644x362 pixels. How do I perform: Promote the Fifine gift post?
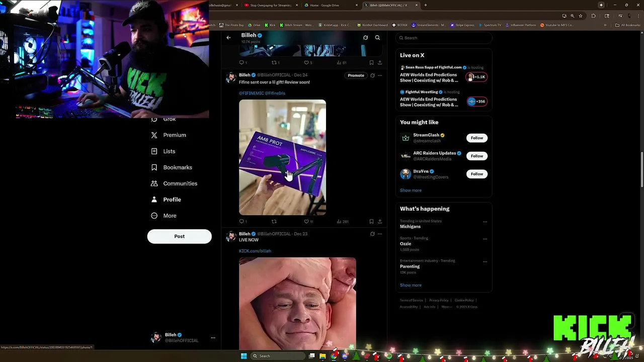(356, 75)
